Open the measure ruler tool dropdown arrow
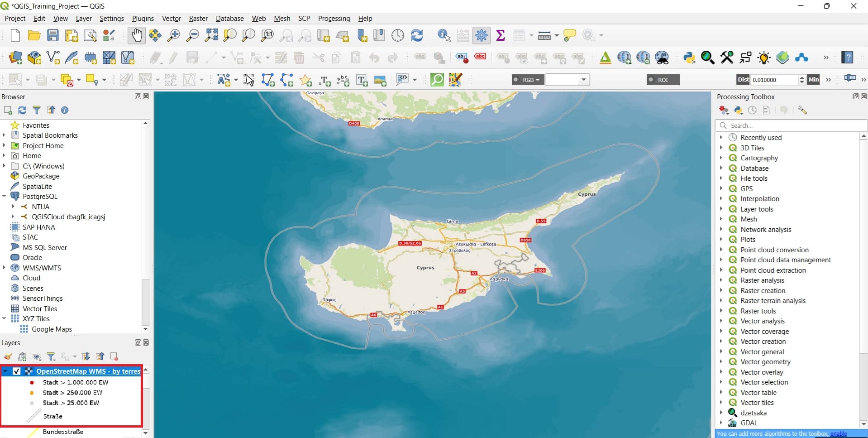 click(x=557, y=35)
